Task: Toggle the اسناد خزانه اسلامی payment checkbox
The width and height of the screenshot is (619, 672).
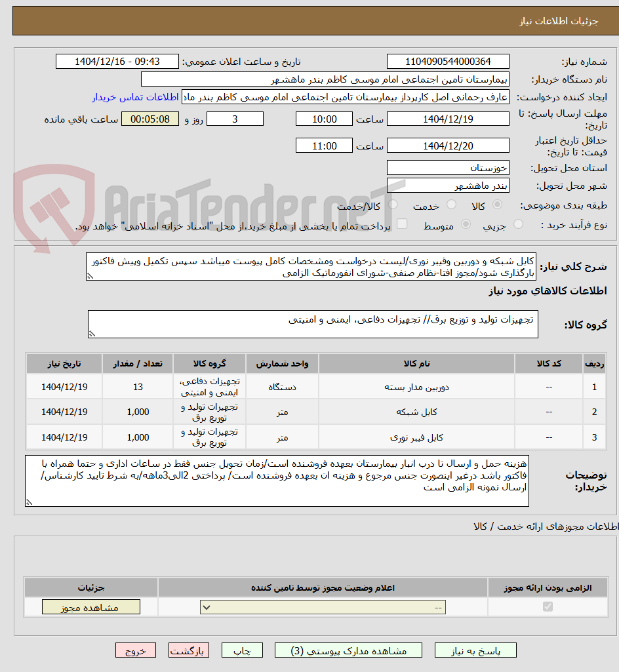Action: [402, 224]
